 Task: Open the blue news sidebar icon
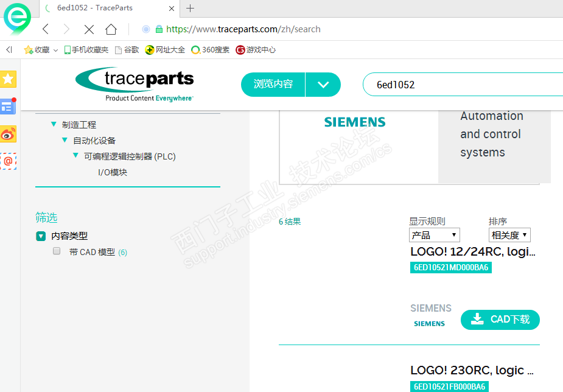[x=9, y=107]
